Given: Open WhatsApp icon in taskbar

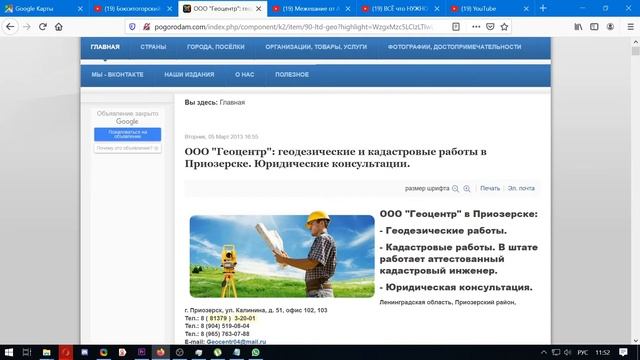Looking at the screenshot, I should (256, 352).
